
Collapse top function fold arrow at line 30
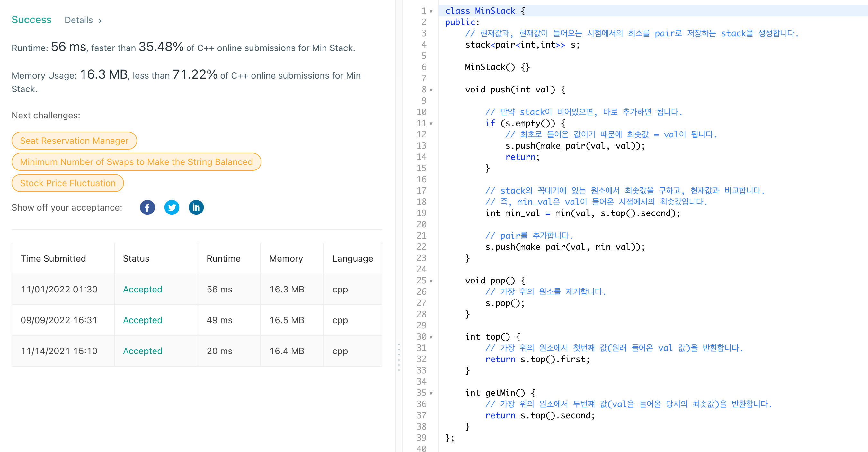coord(431,337)
